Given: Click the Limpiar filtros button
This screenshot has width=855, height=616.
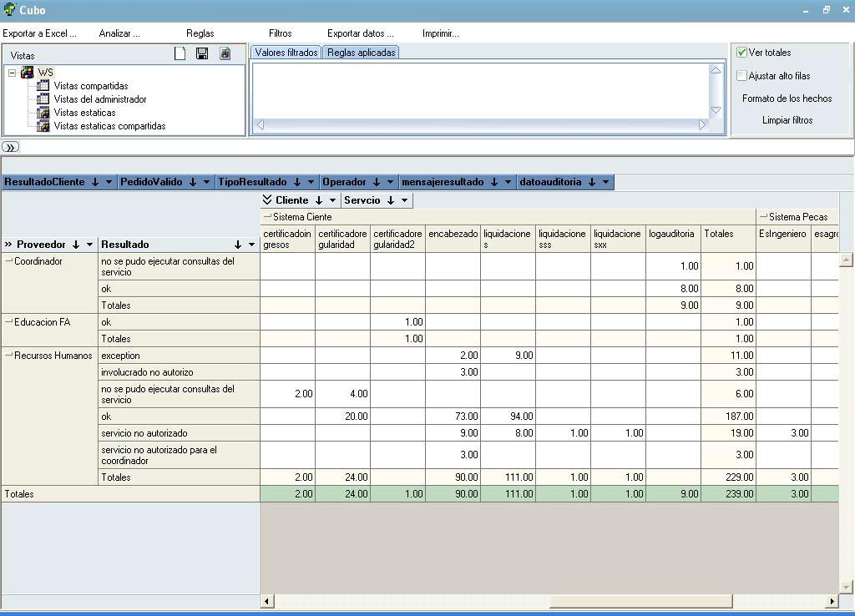Looking at the screenshot, I should (x=787, y=120).
